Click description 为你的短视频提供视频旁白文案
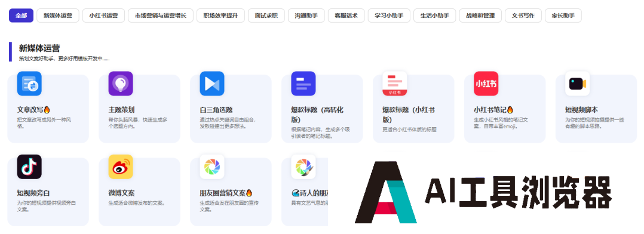This screenshot has width=644, height=234. click(x=47, y=206)
